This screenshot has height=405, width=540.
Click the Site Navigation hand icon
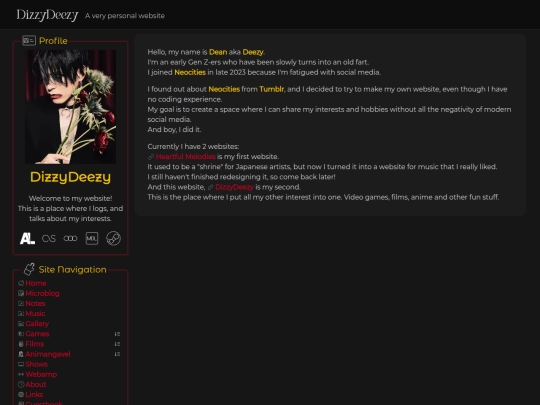(x=29, y=269)
